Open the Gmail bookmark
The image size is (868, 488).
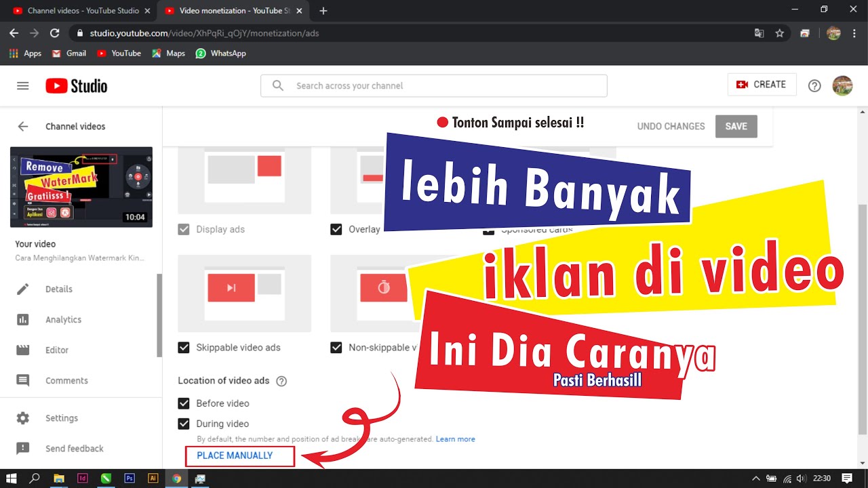[x=69, y=53]
